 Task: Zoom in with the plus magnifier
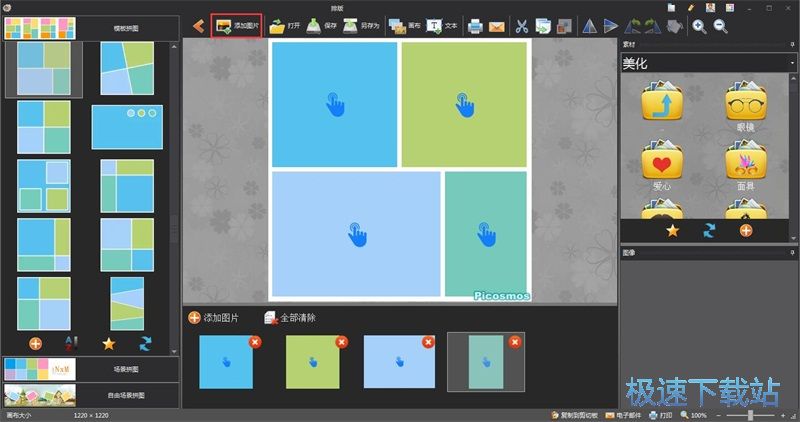[x=699, y=27]
